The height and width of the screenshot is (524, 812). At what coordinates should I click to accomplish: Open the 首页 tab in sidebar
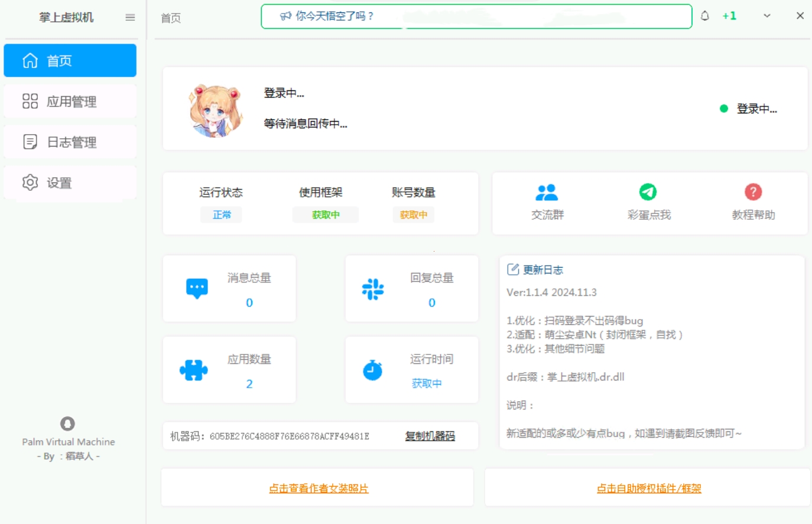point(70,60)
